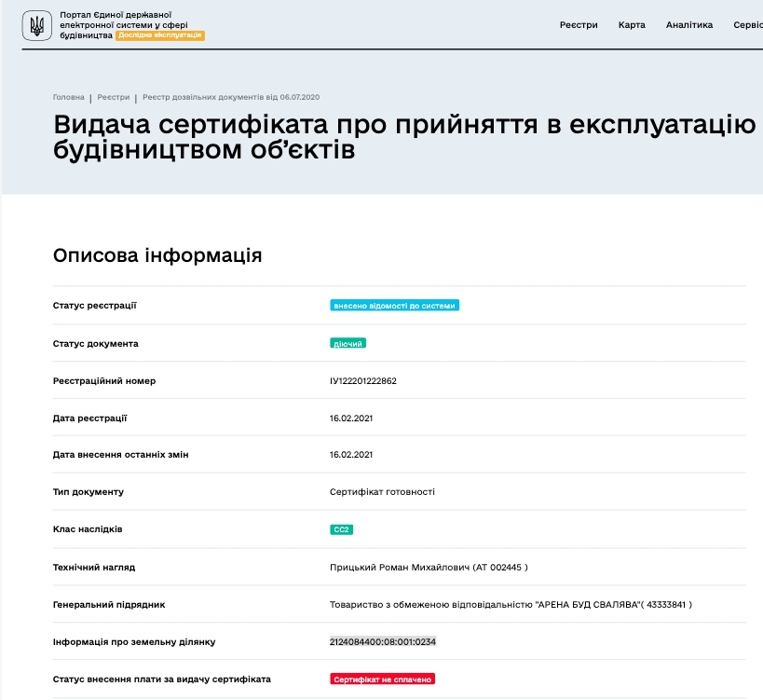
Task: Click 'Статус внесення плати за видачу сертифіката' label
Action: 161,679
